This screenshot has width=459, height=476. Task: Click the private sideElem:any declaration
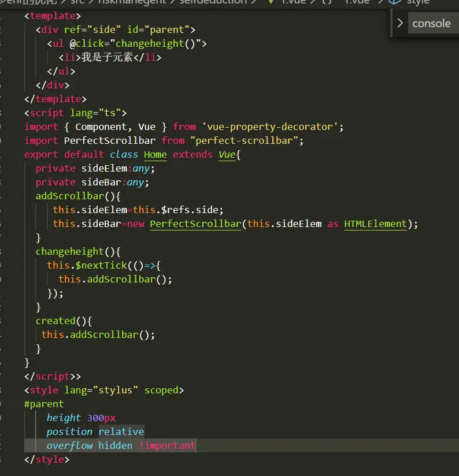point(95,169)
